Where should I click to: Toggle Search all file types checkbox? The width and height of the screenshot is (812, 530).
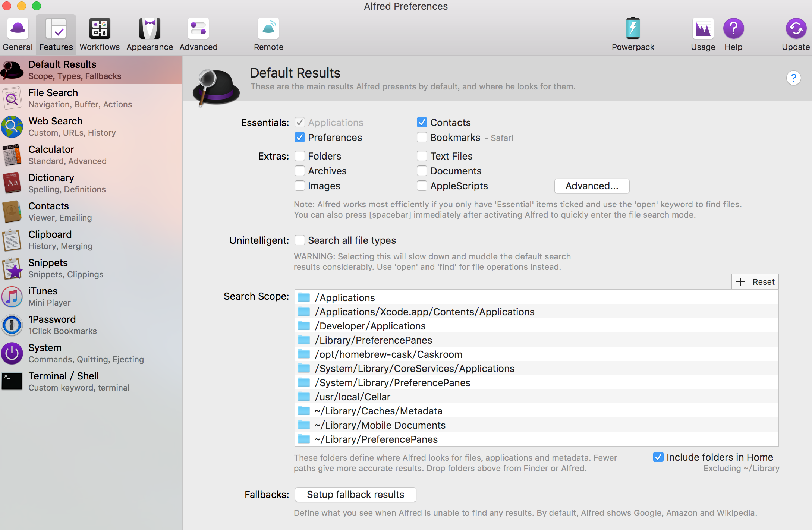click(x=300, y=240)
